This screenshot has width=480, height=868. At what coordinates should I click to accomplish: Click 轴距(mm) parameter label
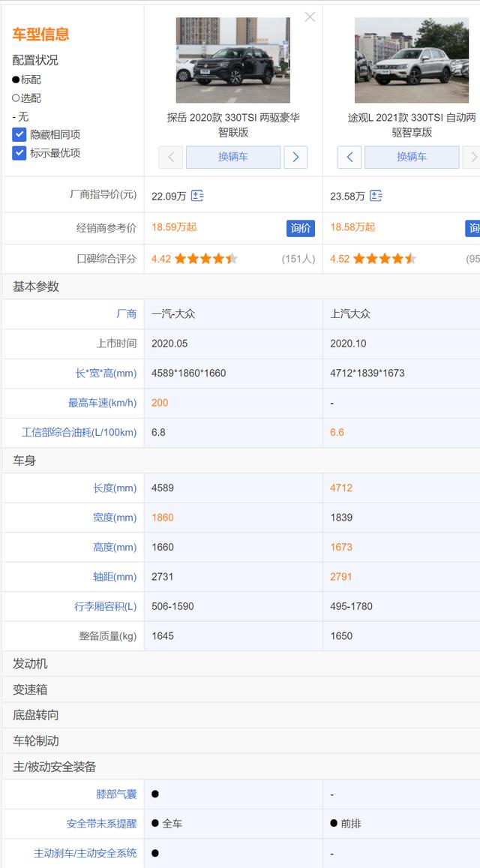[x=115, y=577]
